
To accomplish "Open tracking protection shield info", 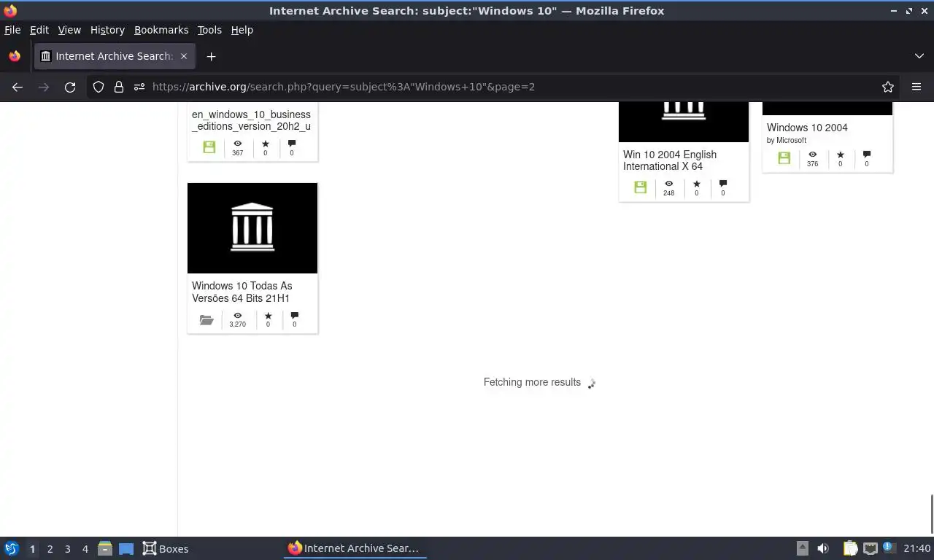I will [99, 87].
